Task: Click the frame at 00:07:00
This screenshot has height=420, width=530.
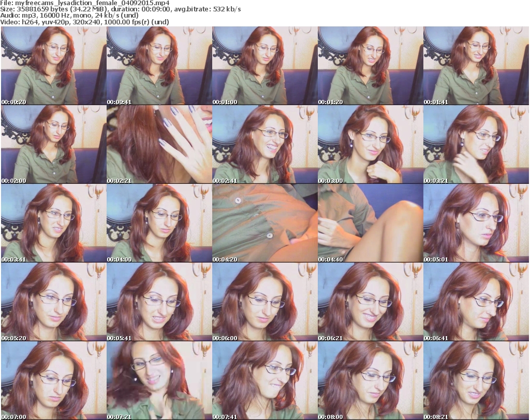Action: [53, 381]
